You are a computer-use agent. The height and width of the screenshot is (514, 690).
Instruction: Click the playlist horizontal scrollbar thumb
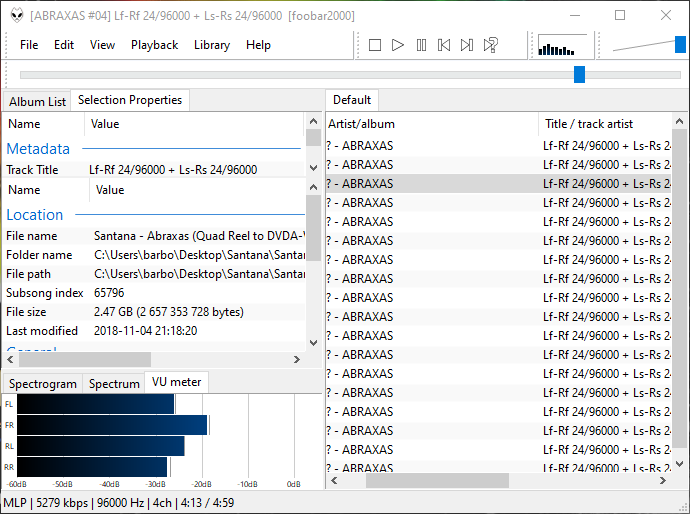point(437,481)
